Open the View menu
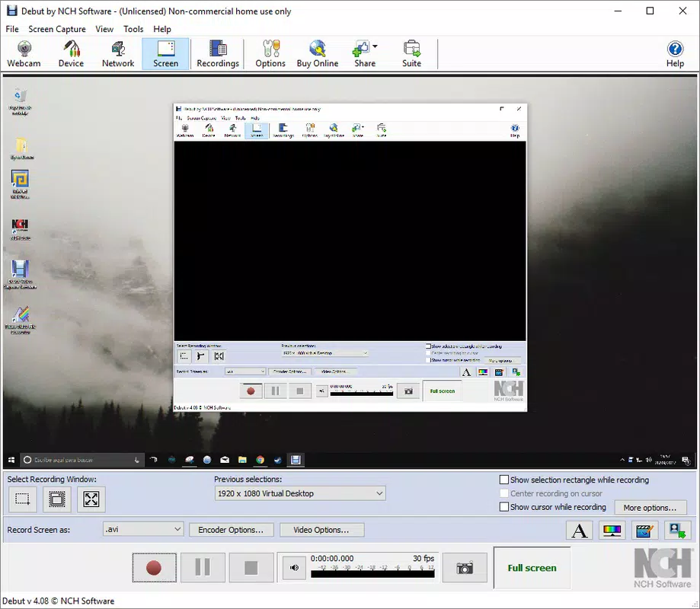Image resolution: width=700 pixels, height=609 pixels. [x=104, y=29]
